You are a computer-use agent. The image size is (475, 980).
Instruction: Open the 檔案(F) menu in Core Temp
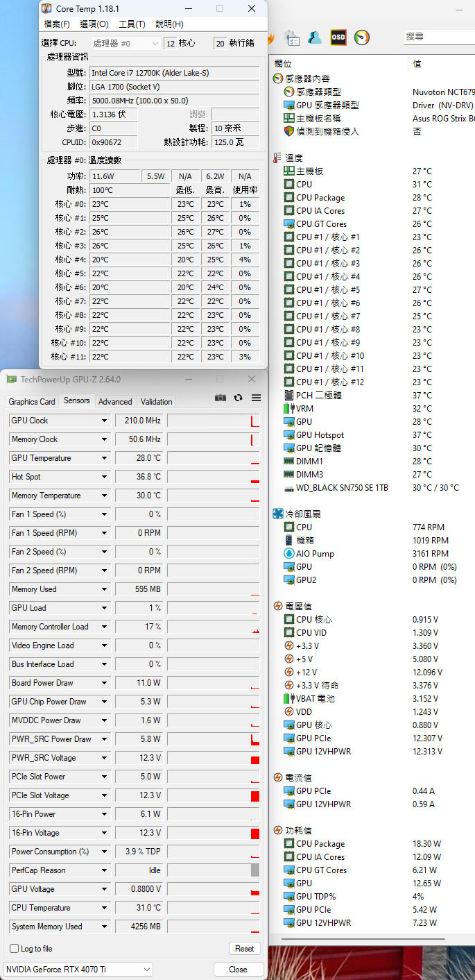click(57, 24)
